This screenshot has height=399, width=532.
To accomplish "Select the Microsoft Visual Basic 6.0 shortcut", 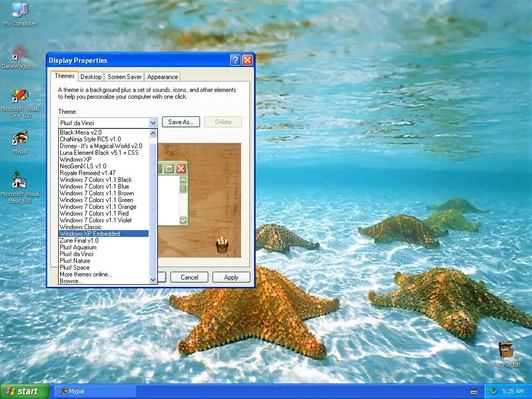I will (x=20, y=188).
